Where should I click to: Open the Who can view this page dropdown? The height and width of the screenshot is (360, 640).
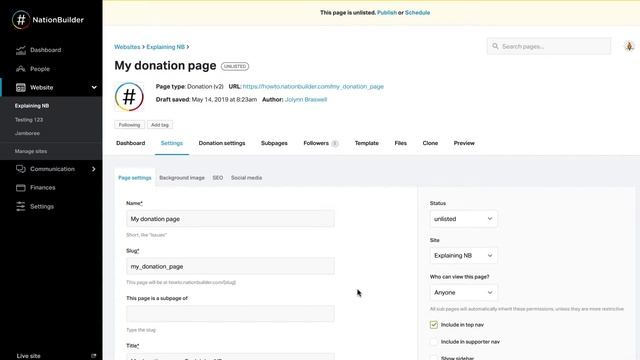(x=464, y=293)
